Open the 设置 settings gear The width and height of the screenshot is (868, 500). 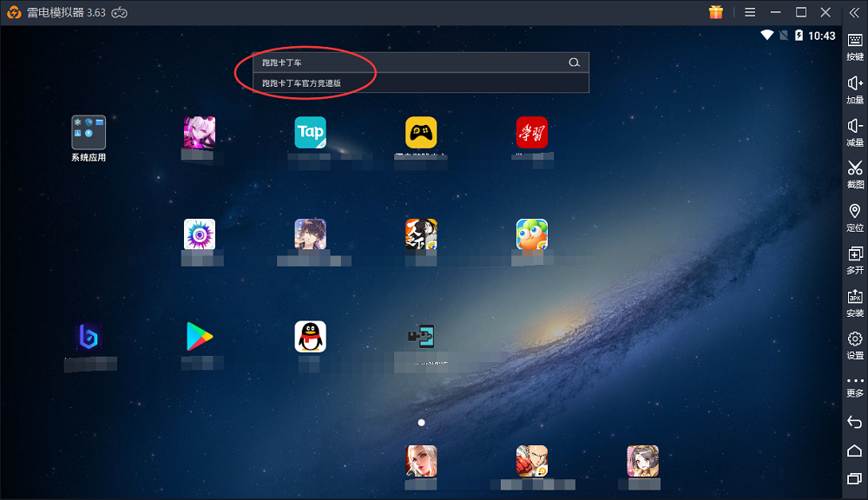click(855, 346)
